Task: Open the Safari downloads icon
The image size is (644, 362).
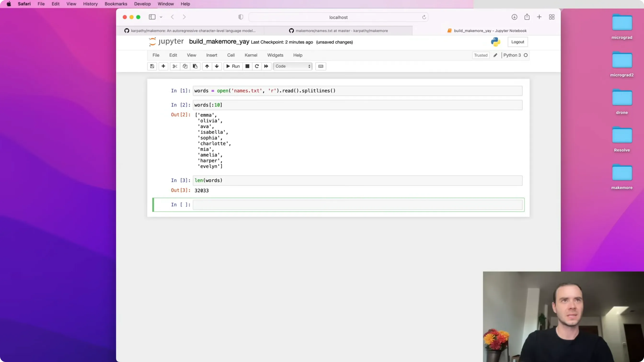Action: point(514,17)
